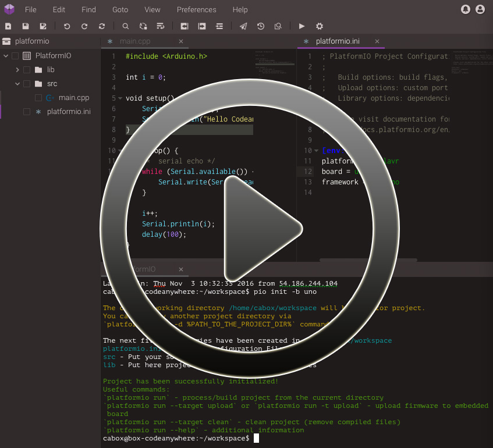493x448 pixels.
Task: Run the project with toolbar play icon
Action: click(x=302, y=26)
